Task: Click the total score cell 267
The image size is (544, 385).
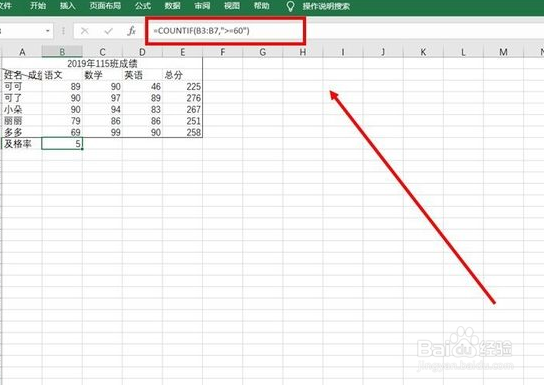Action: point(182,109)
